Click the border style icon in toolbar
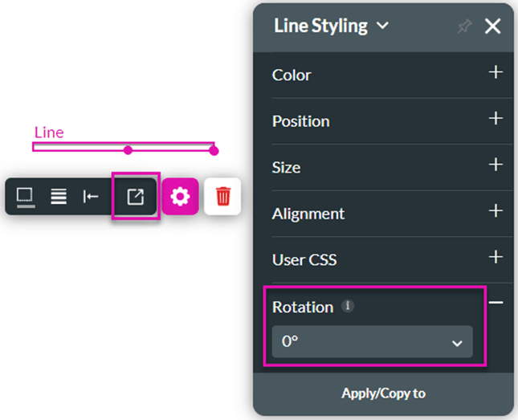 click(25, 196)
